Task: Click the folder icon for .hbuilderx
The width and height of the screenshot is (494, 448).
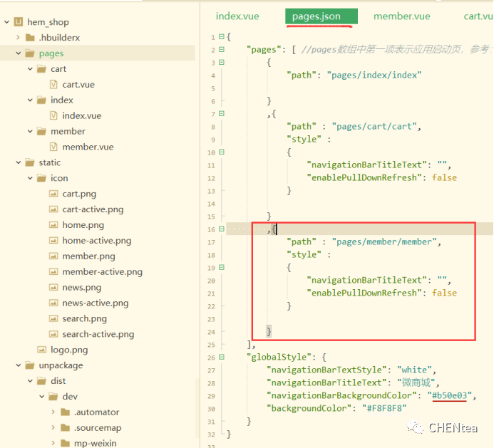Action: (x=30, y=38)
